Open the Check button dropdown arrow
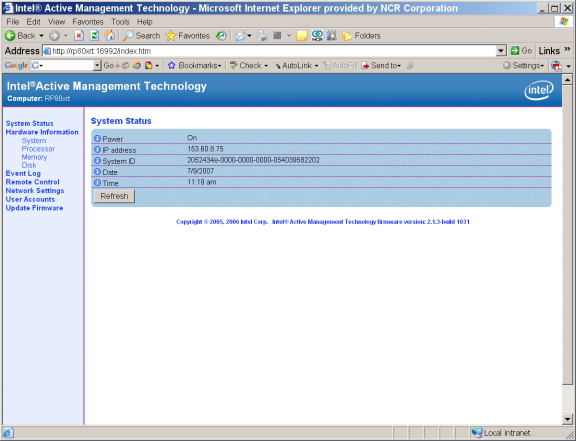 coord(266,66)
